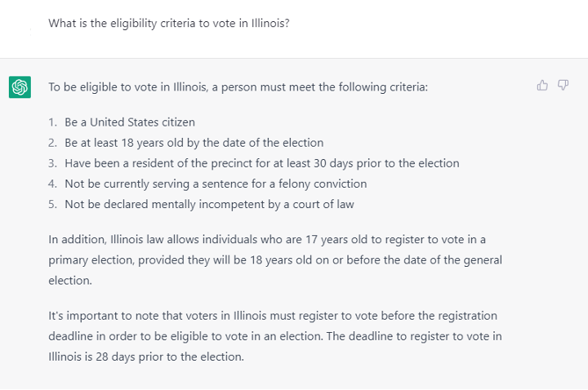Click list item about mental incompetence

tap(209, 204)
